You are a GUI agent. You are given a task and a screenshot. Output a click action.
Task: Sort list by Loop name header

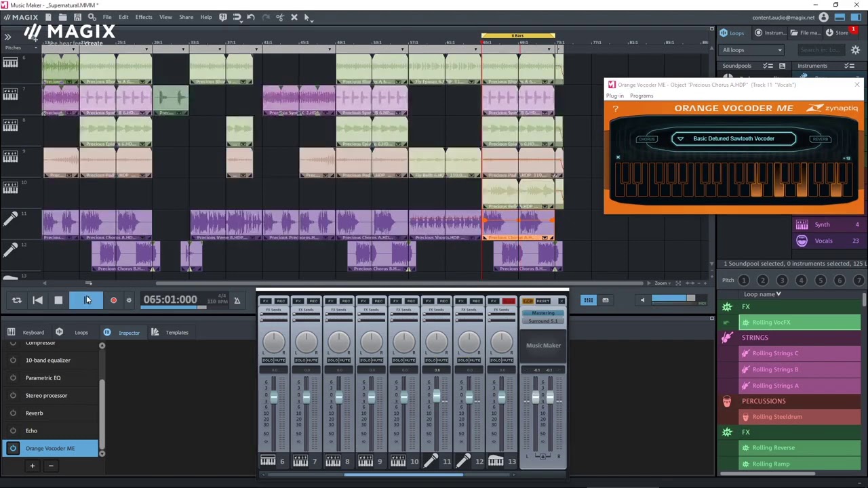click(762, 294)
